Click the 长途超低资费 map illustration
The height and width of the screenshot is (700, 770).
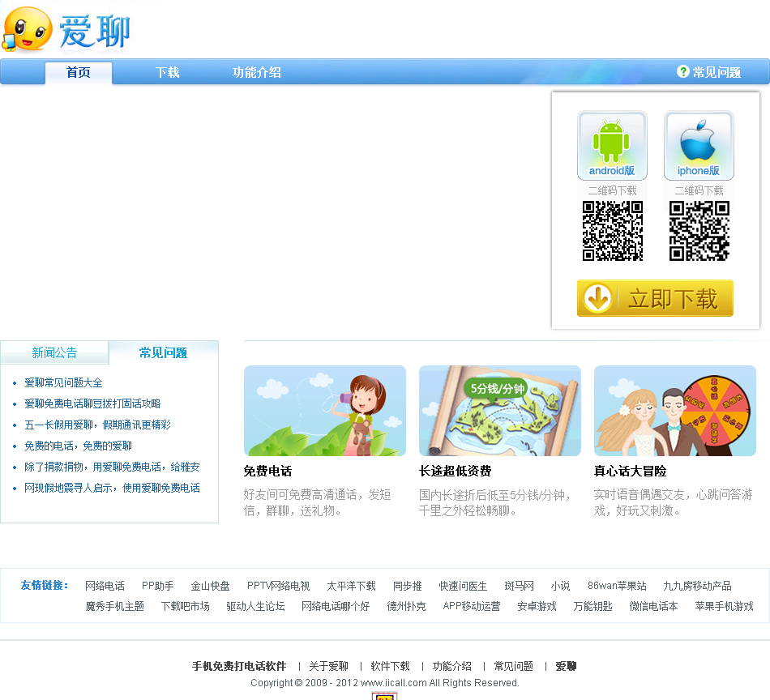500,411
